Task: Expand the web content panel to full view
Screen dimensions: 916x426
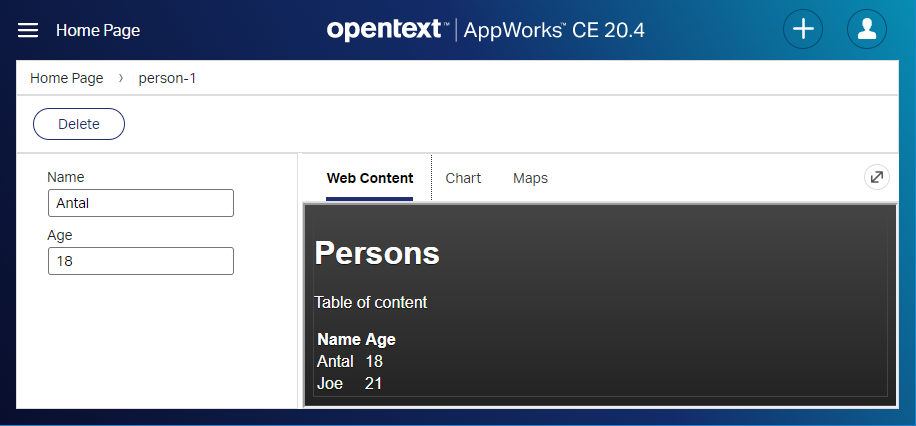Action: pos(876,177)
